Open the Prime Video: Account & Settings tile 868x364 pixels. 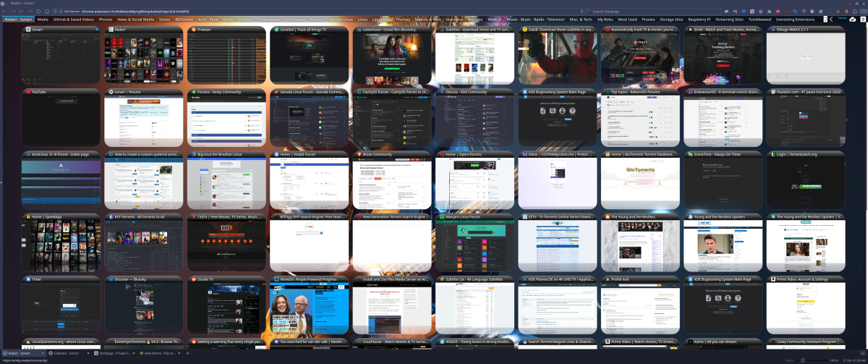(806, 304)
